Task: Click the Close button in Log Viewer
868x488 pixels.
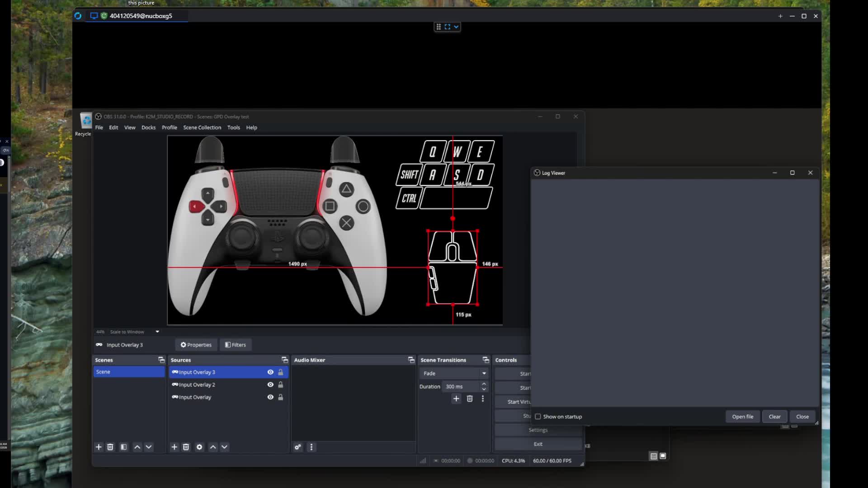Action: click(x=802, y=417)
